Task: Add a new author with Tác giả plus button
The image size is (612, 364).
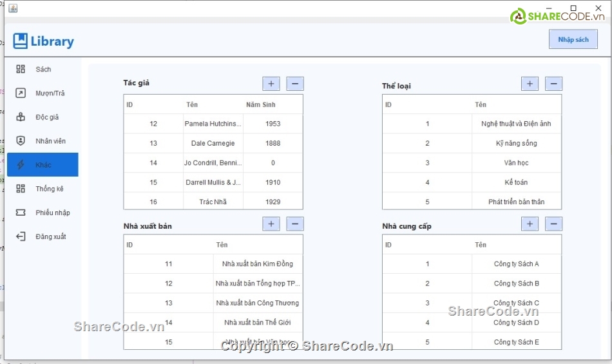Action: 271,84
